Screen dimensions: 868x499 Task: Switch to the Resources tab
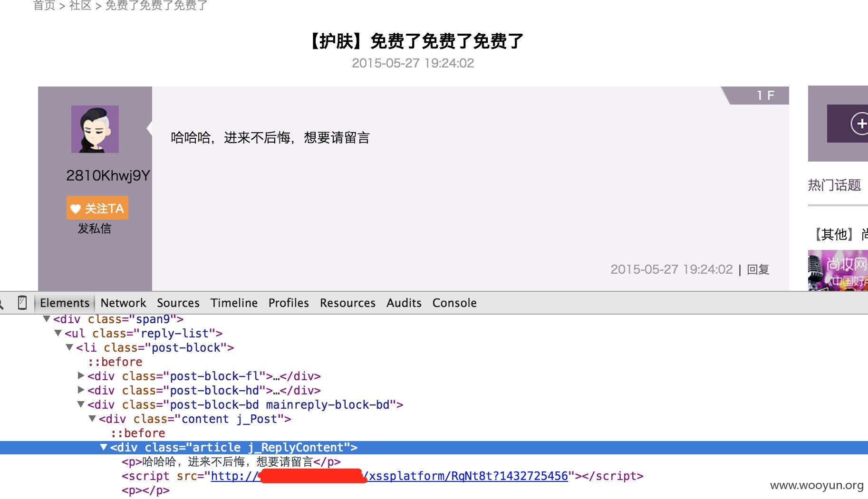click(x=347, y=303)
